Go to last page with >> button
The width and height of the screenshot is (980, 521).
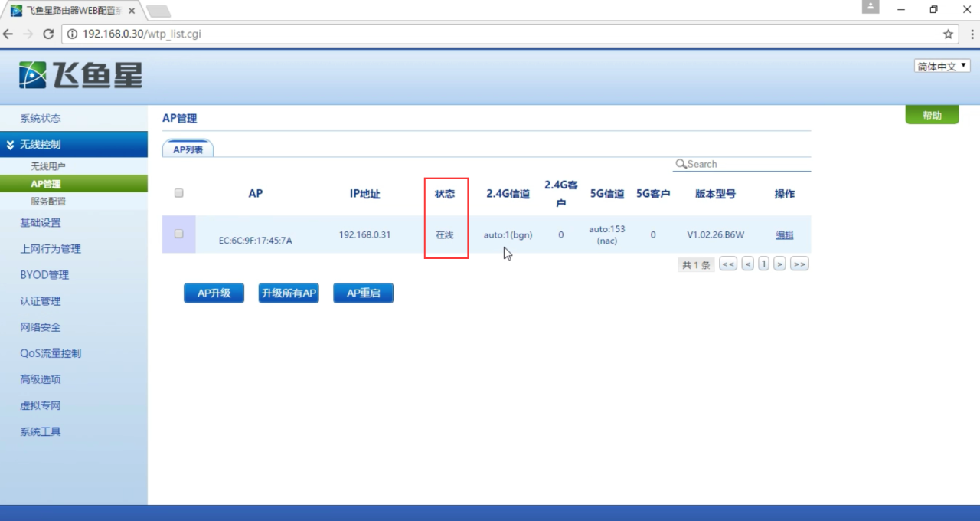point(799,264)
